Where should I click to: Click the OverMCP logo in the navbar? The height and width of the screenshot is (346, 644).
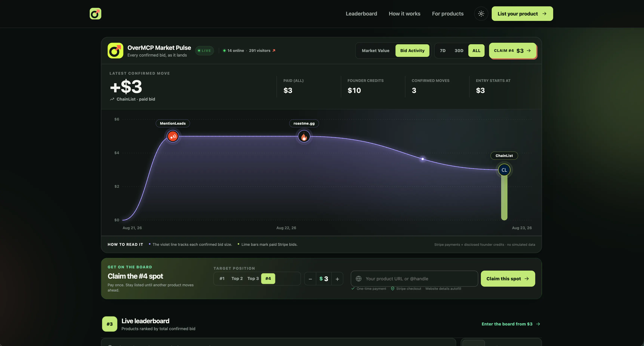95,13
